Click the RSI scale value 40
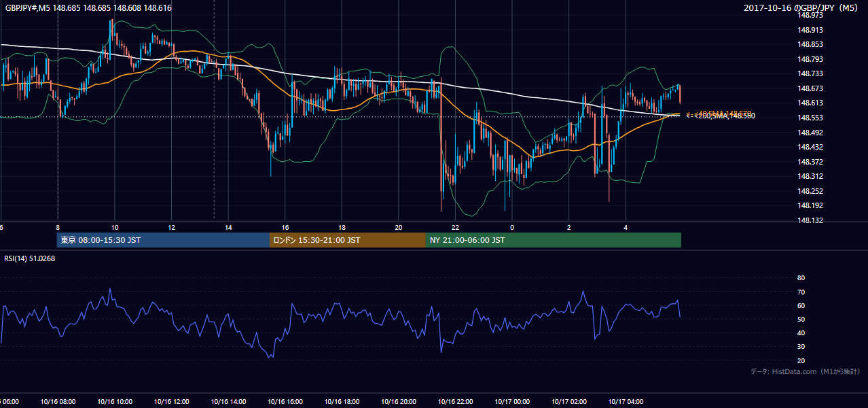The image size is (868, 408). 801,333
